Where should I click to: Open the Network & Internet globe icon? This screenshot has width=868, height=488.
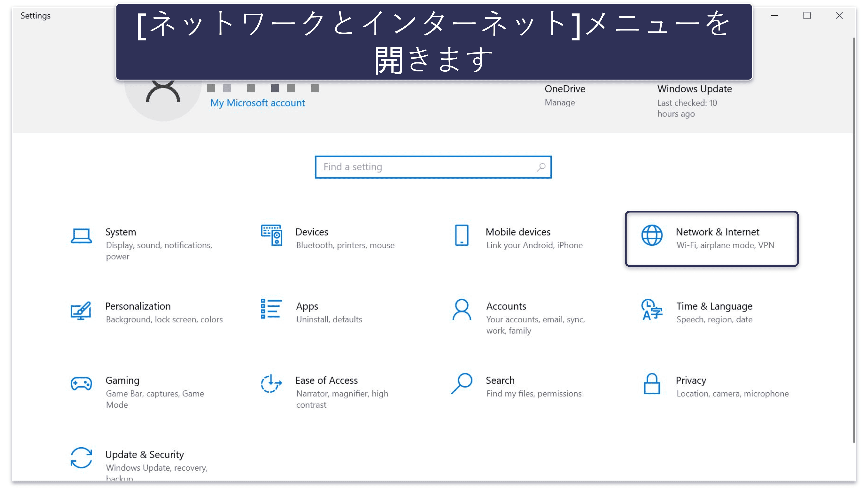pos(652,235)
